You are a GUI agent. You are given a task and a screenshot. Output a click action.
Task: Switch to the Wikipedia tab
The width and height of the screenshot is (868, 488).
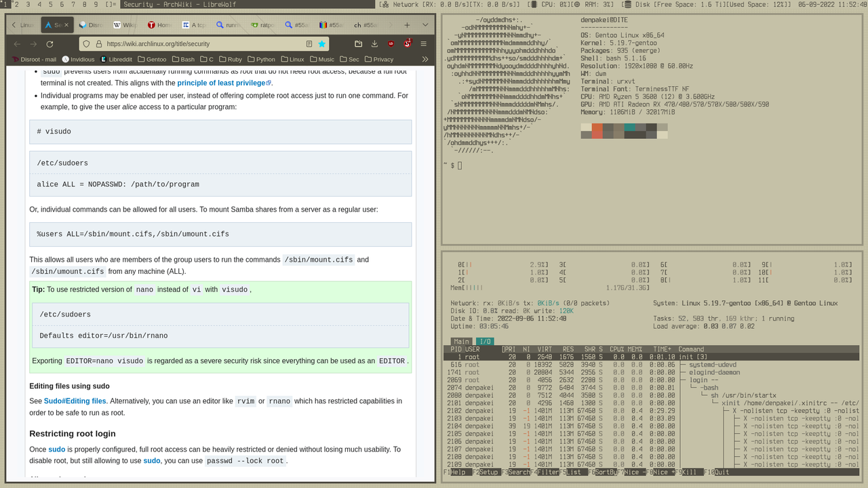[x=125, y=25]
